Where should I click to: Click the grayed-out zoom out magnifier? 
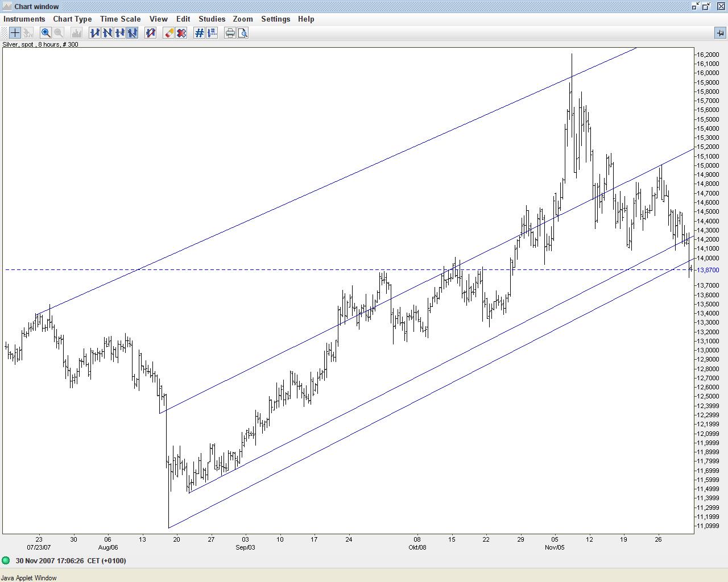tap(58, 33)
